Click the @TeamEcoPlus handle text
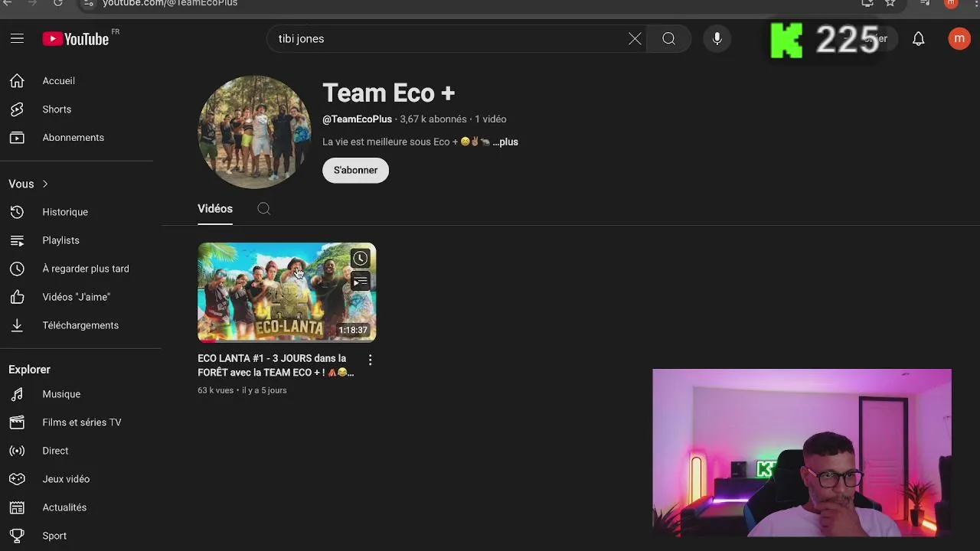The width and height of the screenshot is (980, 551). [x=357, y=119]
